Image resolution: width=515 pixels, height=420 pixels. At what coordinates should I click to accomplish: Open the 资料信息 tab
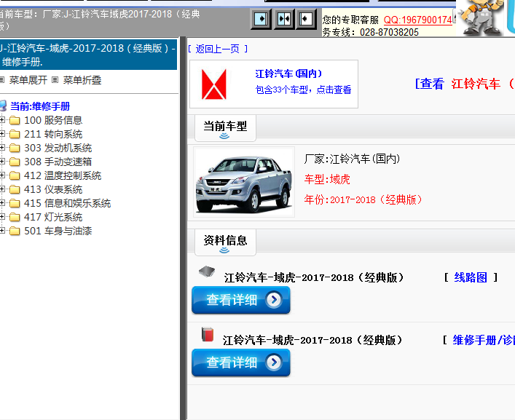coord(225,242)
